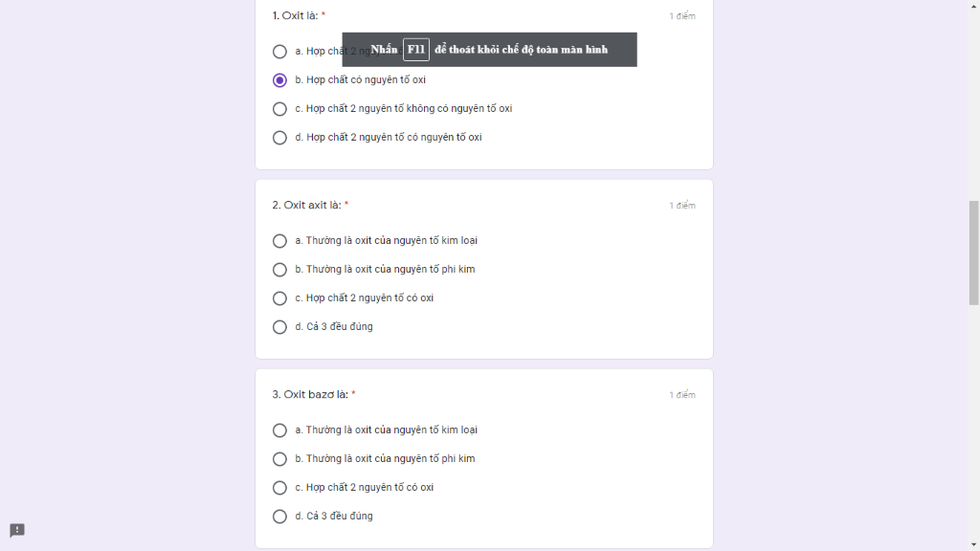Screen dimensions: 980x551
Task: Select option c in question 3 Oxit bazơ
Action: [x=279, y=487]
